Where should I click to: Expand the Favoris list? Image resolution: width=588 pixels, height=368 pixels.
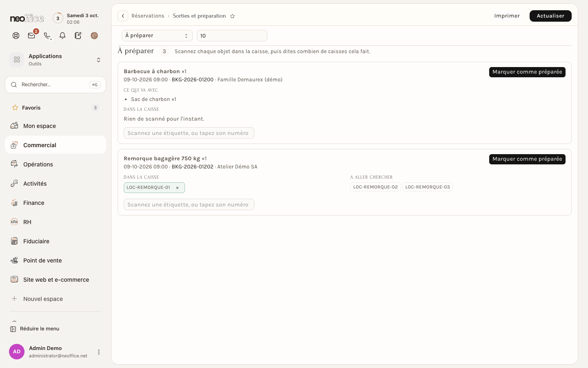[x=56, y=108]
